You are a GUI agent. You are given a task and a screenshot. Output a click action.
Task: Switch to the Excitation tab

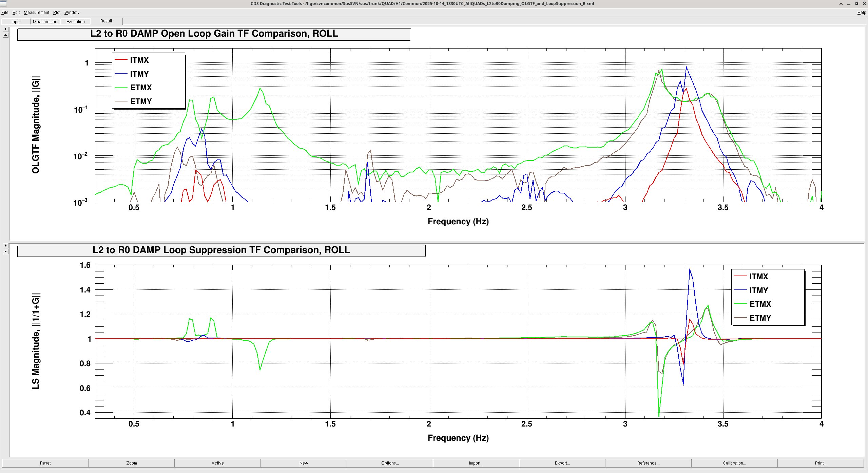tap(75, 21)
